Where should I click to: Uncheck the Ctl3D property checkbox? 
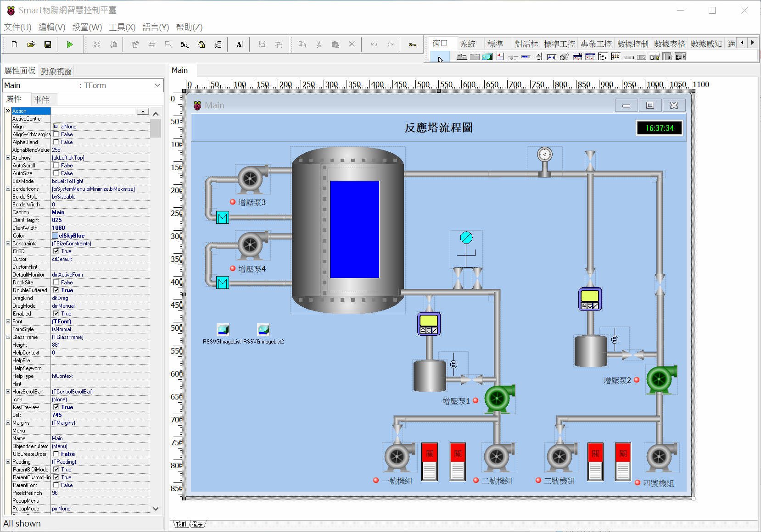(56, 251)
